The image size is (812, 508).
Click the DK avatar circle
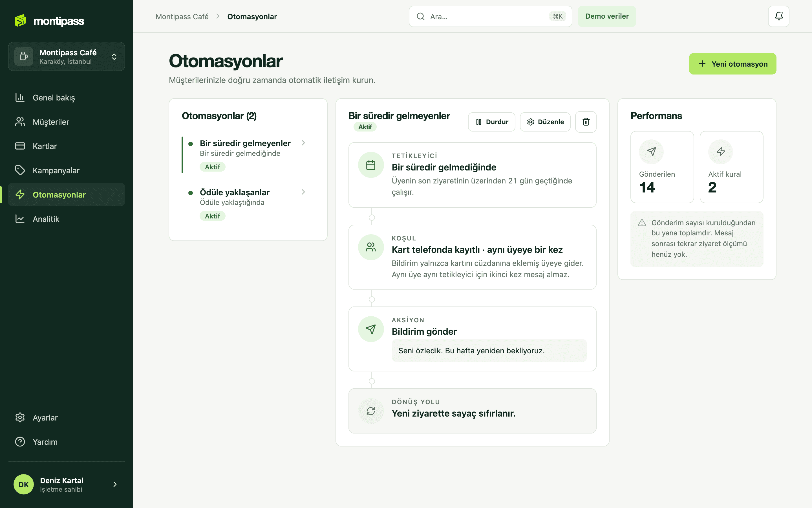pyautogui.click(x=23, y=484)
